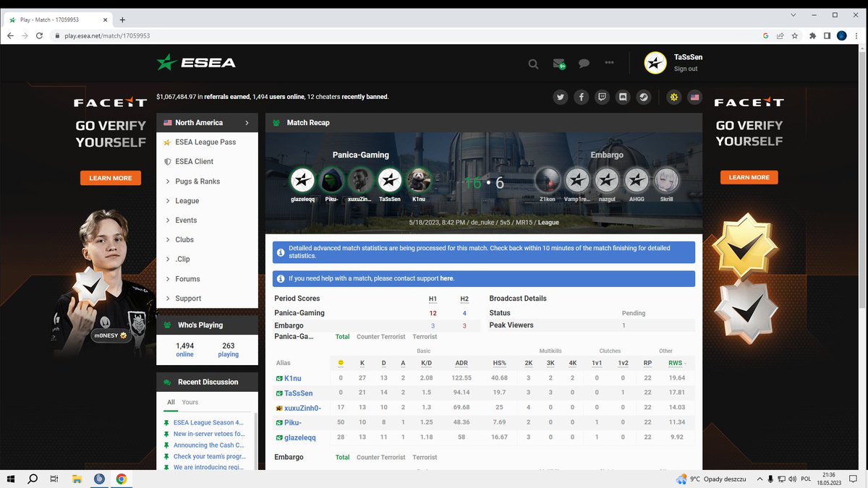Sort the table by HS% column header
Image resolution: width=868 pixels, height=488 pixels.
pyautogui.click(x=499, y=363)
